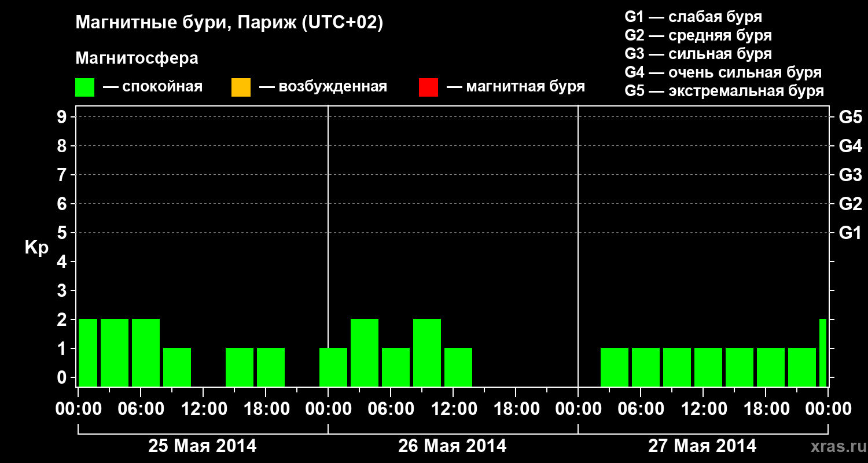Click the 'Магнитосфера' heading

coord(137,58)
